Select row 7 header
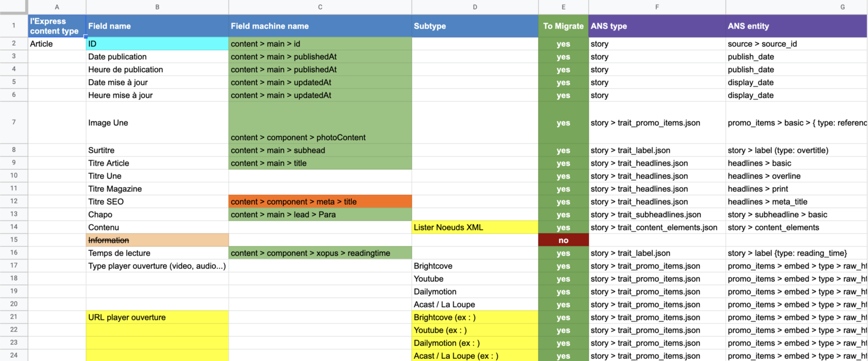 pyautogui.click(x=14, y=122)
